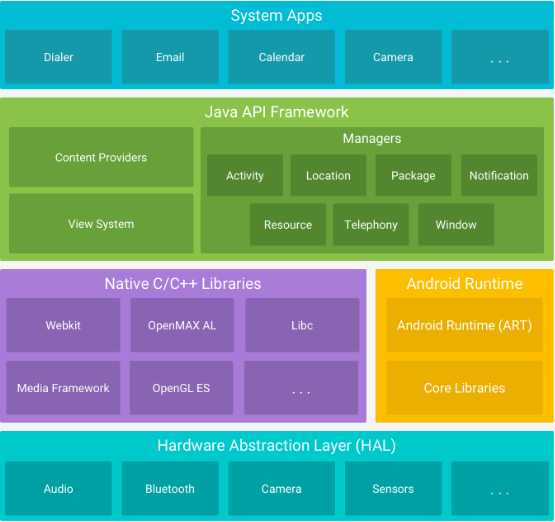Click the OpenGL ES library box
This screenshot has width=555, height=522.
click(181, 388)
